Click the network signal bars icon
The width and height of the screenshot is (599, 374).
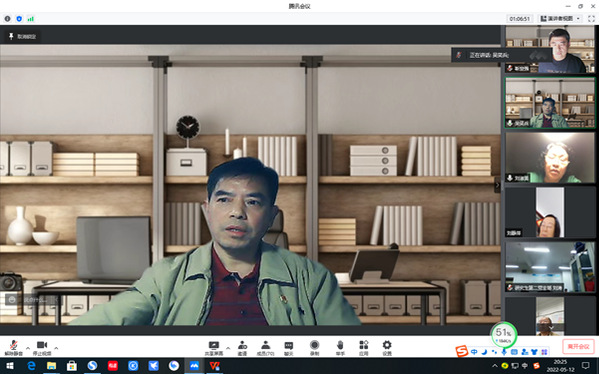pyautogui.click(x=31, y=19)
